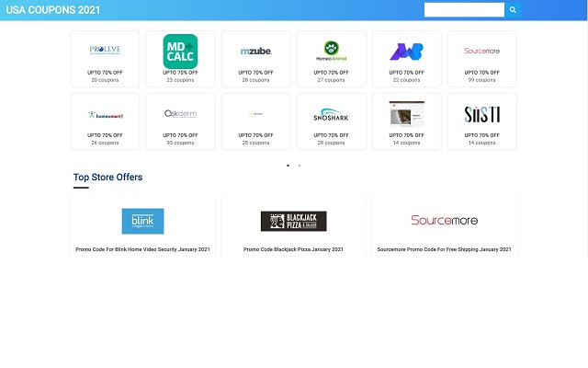Click "UPTO 70% OFF" under Snoshark

click(331, 135)
